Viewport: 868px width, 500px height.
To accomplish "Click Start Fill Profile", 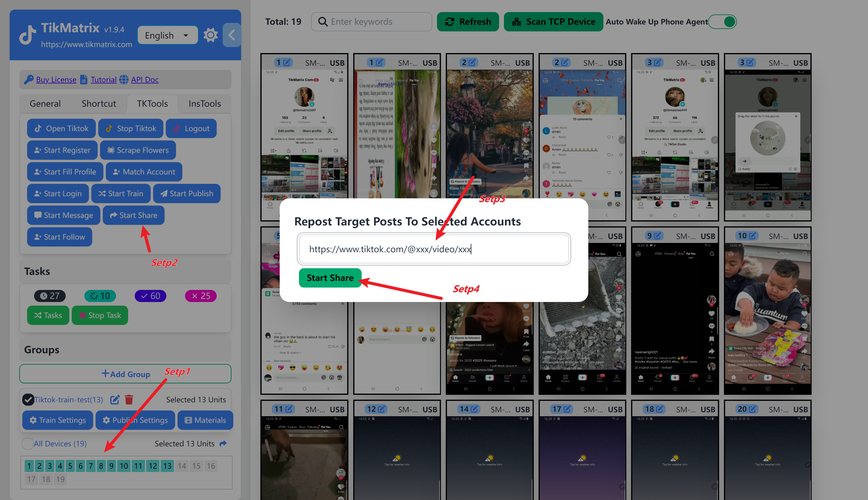I will tap(65, 172).
